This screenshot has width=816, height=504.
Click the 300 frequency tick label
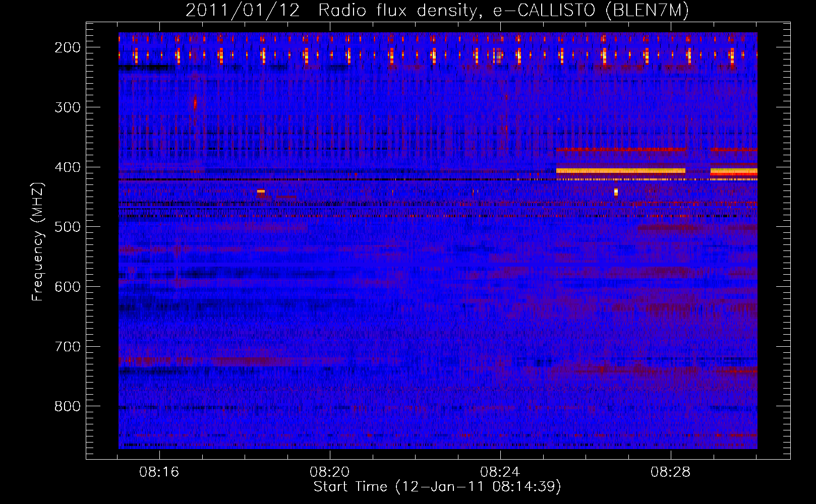(68, 107)
